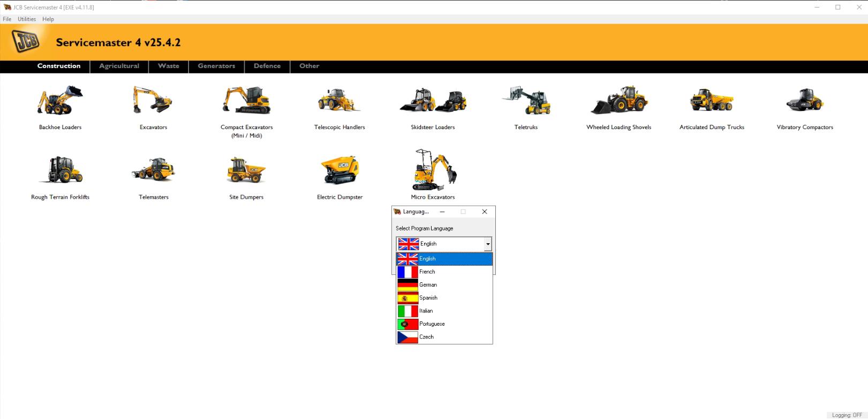Open the Site Dumpers icon

[246, 170]
